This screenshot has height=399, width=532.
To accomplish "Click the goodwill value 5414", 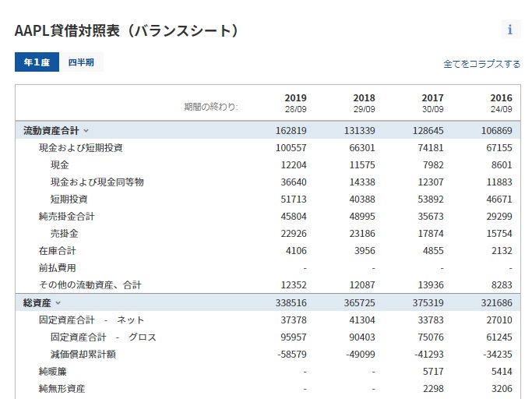I will pos(502,372).
